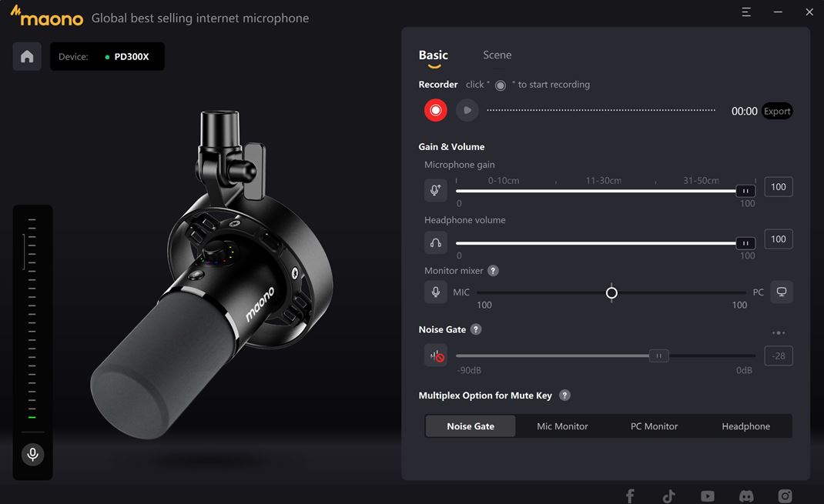This screenshot has height=504, width=824.
Task: Open the YouTube link
Action: point(708,496)
